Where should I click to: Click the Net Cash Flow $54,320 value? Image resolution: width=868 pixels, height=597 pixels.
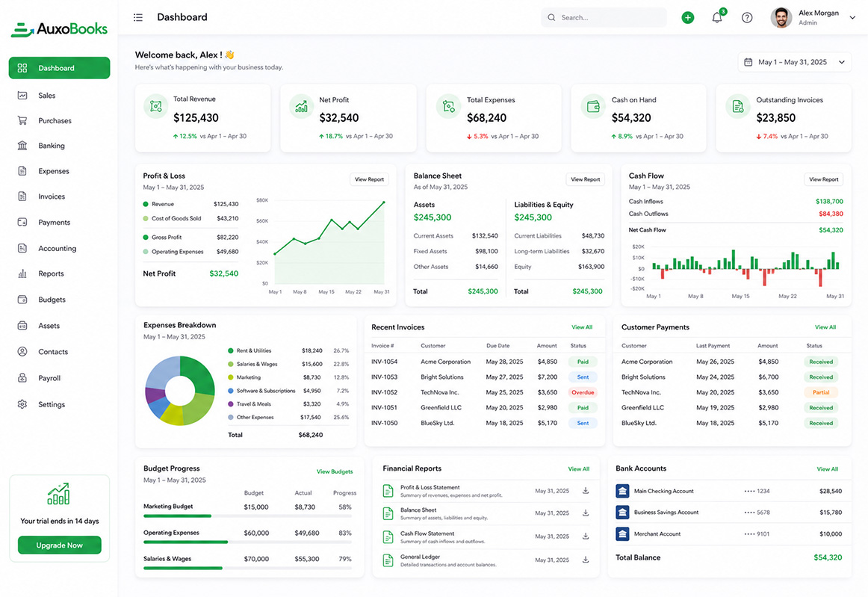(831, 230)
